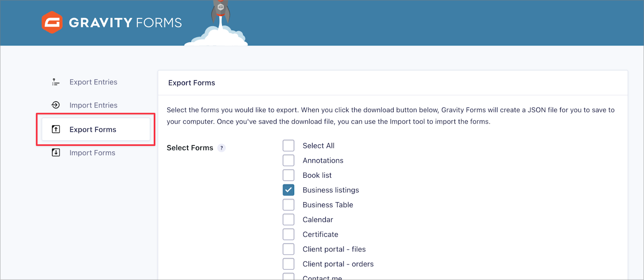Click the Import Forms download icon

(56, 153)
